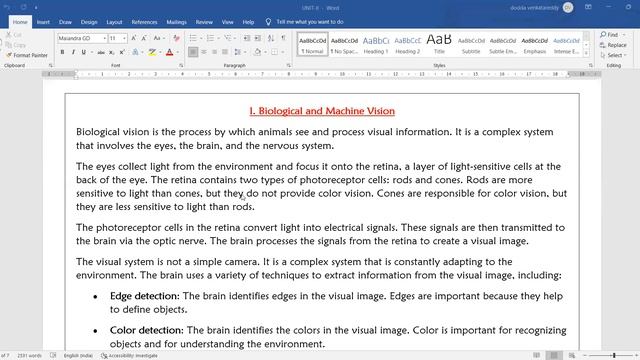Apply the red font color

[169, 52]
